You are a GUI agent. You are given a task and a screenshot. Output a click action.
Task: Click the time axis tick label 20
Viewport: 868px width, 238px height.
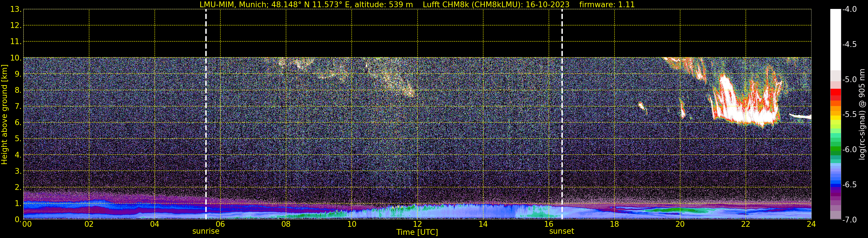(x=680, y=224)
